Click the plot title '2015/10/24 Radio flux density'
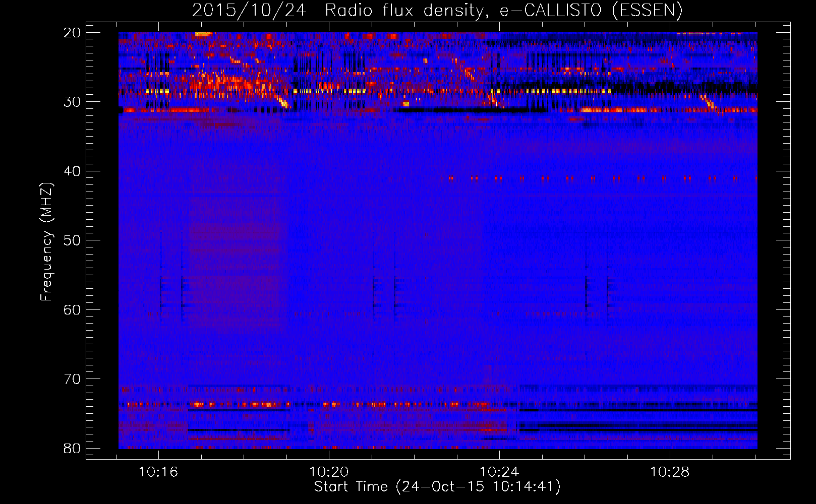 (x=437, y=10)
